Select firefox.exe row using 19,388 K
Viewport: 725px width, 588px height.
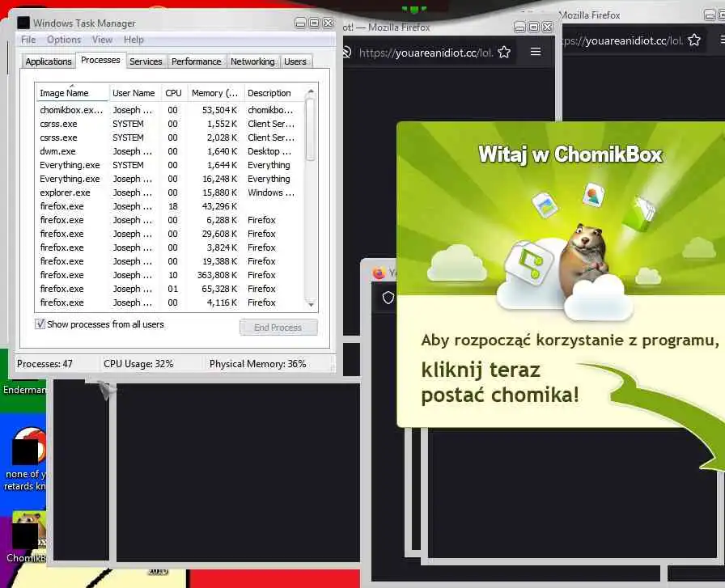click(x=170, y=261)
